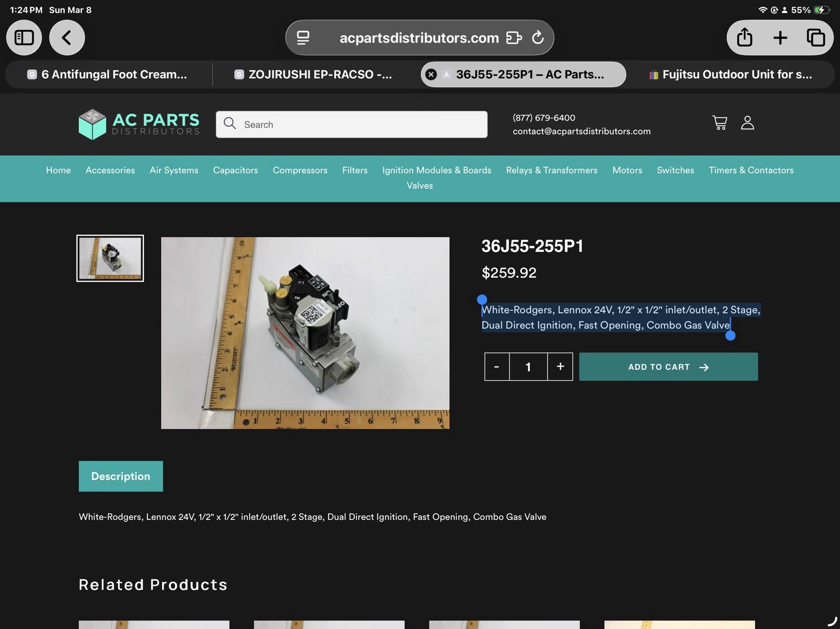Open the Air Systems category
This screenshot has height=629, width=840.
[174, 170]
